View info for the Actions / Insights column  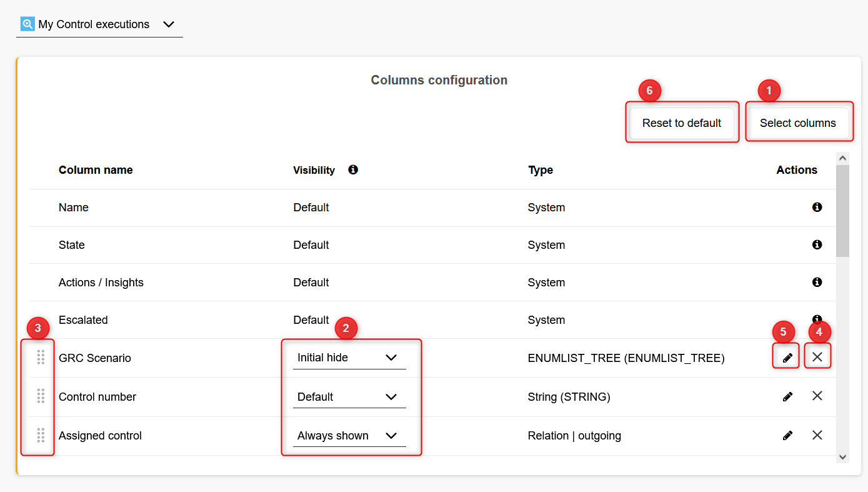tap(817, 282)
